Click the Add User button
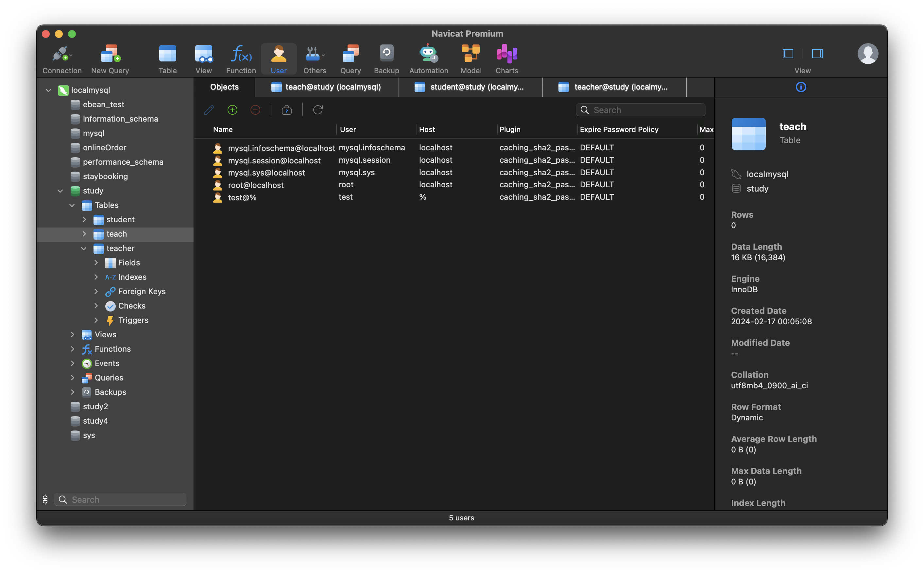Image resolution: width=924 pixels, height=574 pixels. 232,110
